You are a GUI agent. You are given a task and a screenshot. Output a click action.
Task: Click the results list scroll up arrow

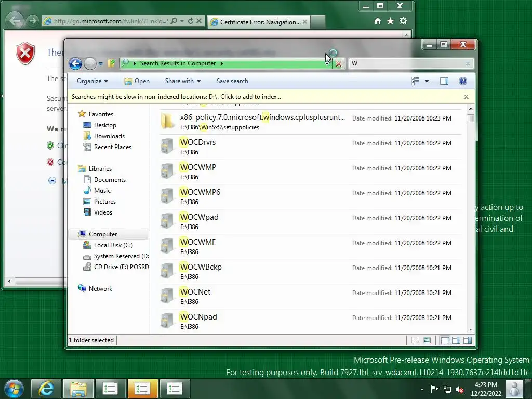click(470, 109)
